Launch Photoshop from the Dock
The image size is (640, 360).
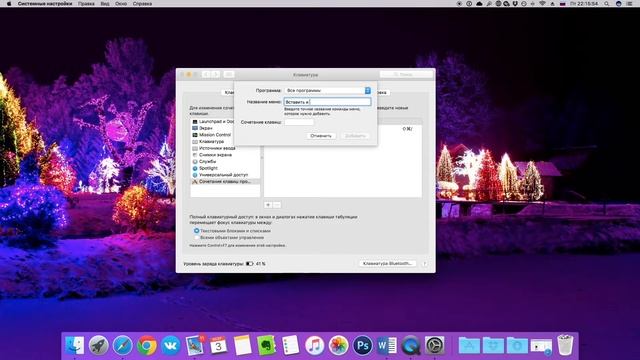(362, 346)
